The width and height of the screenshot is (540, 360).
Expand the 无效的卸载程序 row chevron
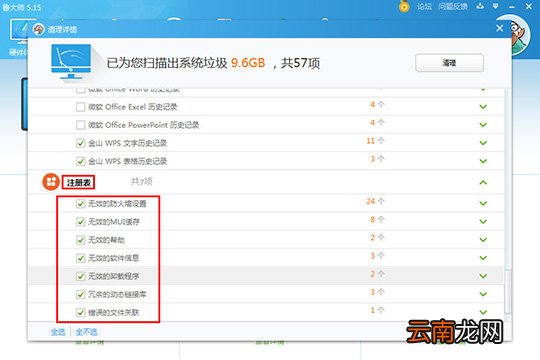(483, 276)
